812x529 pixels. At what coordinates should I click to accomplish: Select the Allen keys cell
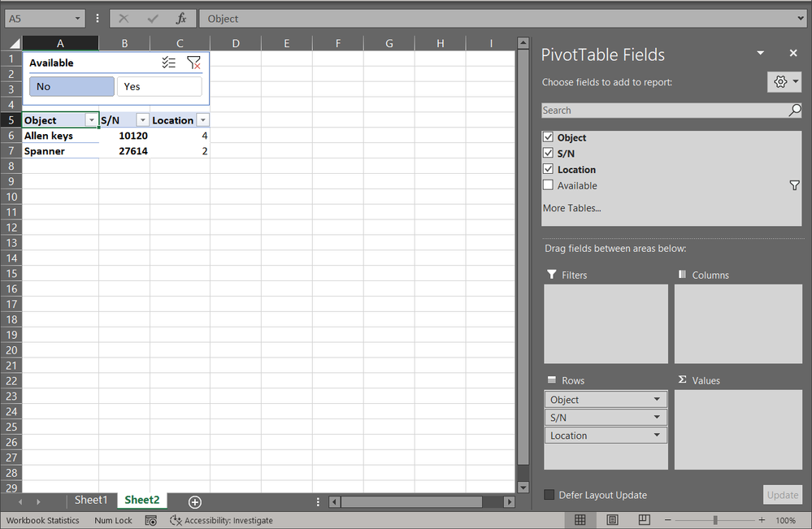coord(61,136)
